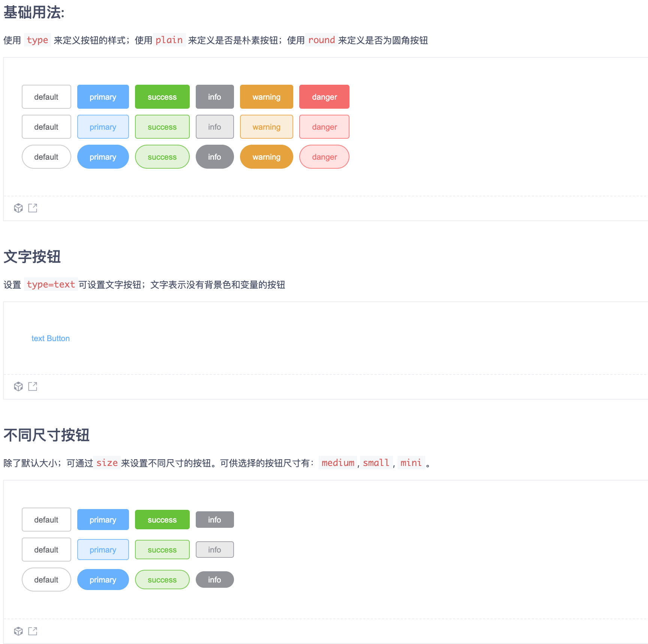Click first-row default button in 不同尺寸按钮 demo
Viewport: 648px width, 644px height.
pyautogui.click(x=46, y=520)
